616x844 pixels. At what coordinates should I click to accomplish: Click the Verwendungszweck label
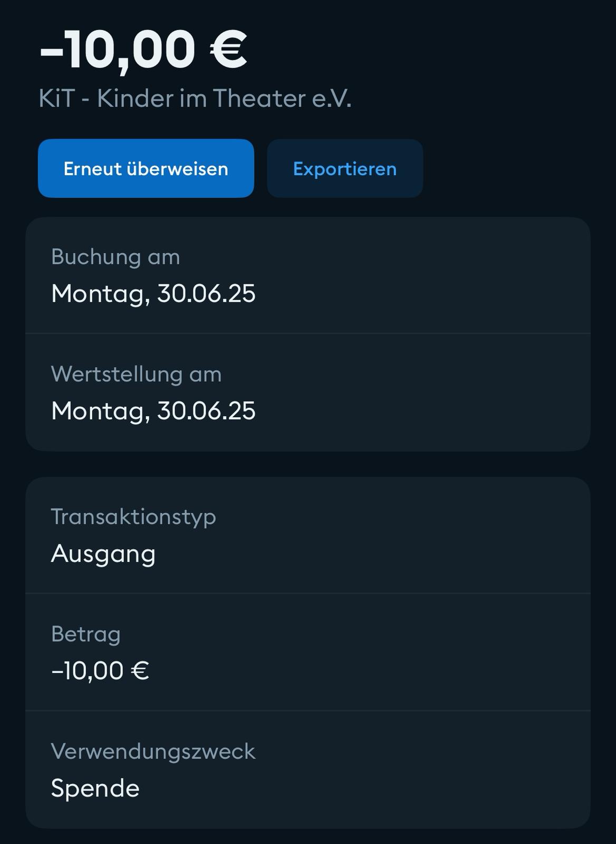click(x=153, y=751)
